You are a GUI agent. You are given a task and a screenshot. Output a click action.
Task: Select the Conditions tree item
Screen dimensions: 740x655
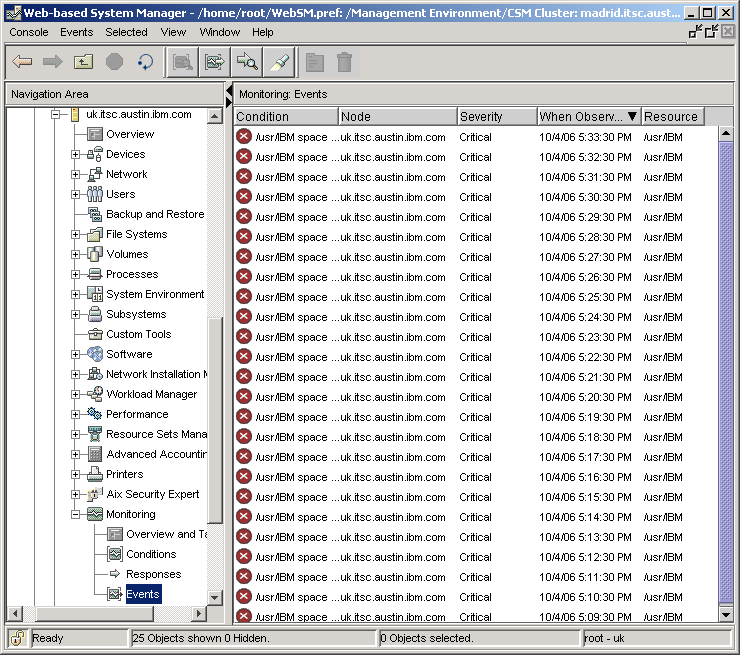151,554
